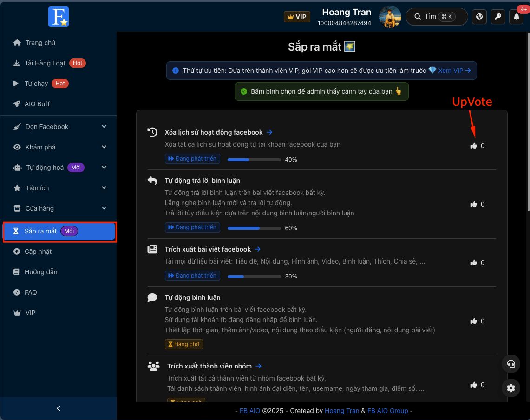Open Tải Hàng Loạt menu item
The width and height of the screenshot is (530, 420).
[45, 63]
